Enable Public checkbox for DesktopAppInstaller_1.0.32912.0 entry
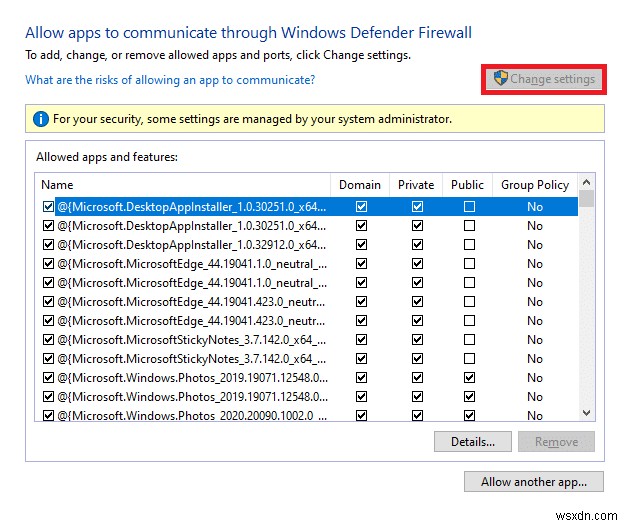 coord(468,245)
